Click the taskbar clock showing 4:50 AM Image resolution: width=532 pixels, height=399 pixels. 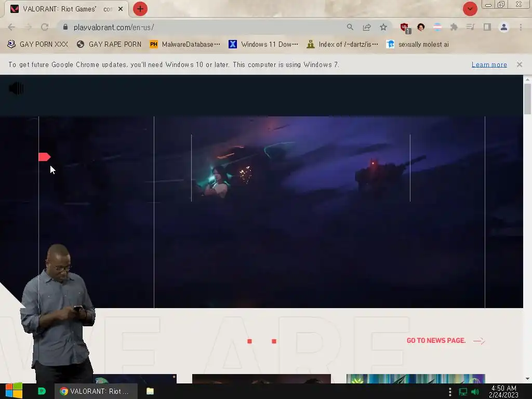[504, 391]
